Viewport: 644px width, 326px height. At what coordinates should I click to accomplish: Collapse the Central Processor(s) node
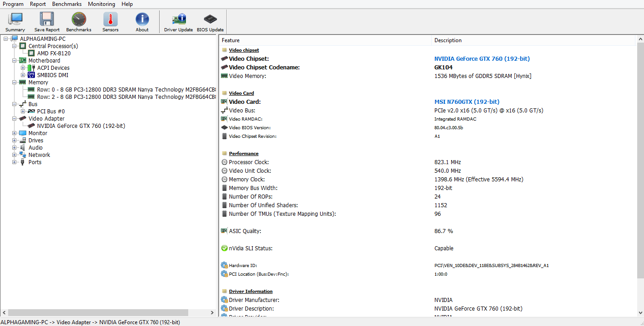(15, 46)
